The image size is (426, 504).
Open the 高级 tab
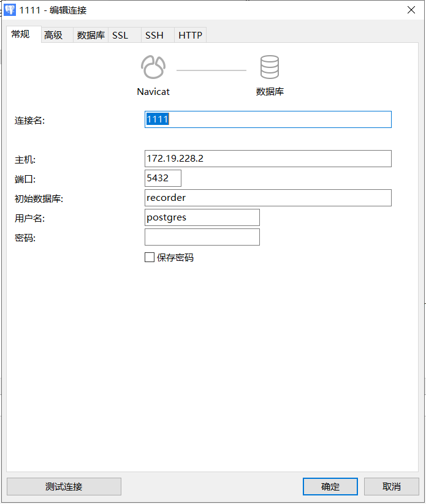53,36
